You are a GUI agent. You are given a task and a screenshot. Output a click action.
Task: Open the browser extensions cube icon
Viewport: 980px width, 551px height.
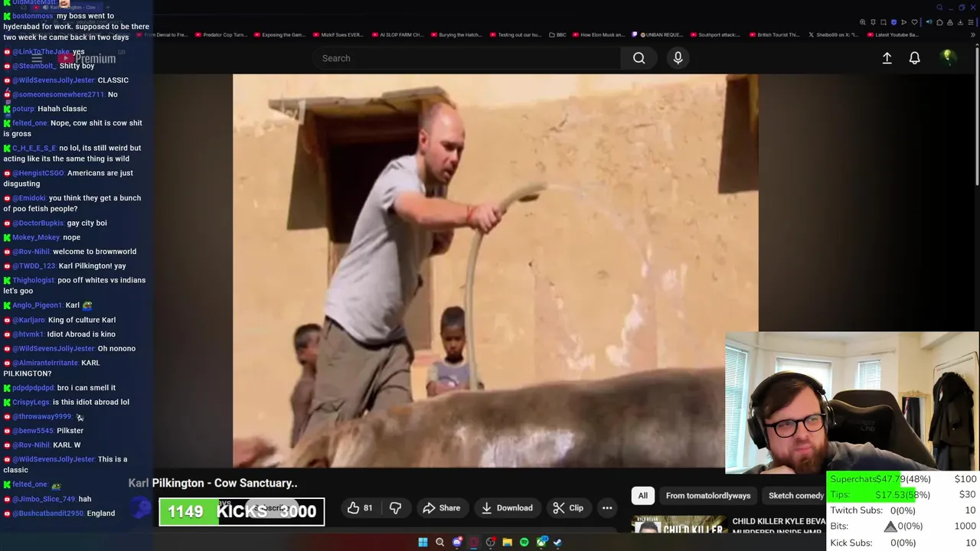tap(939, 22)
